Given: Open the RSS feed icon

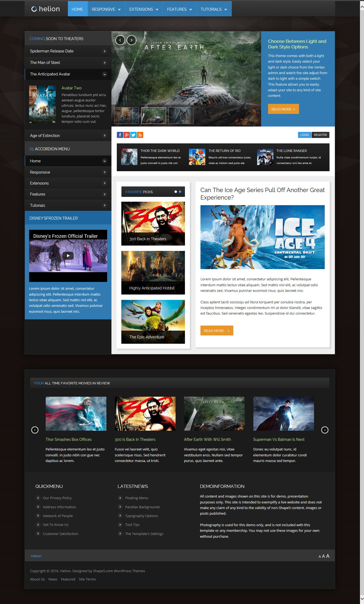Looking at the screenshot, I should (140, 135).
